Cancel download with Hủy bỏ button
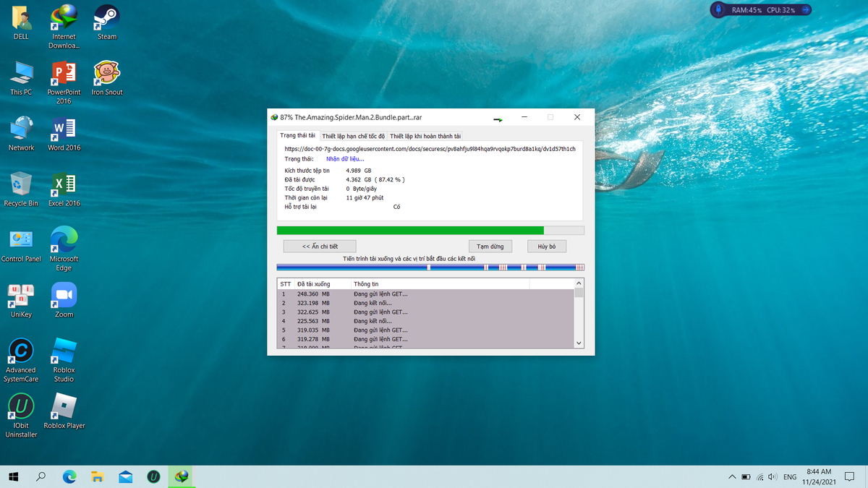Image resolution: width=868 pixels, height=488 pixels. click(x=547, y=247)
